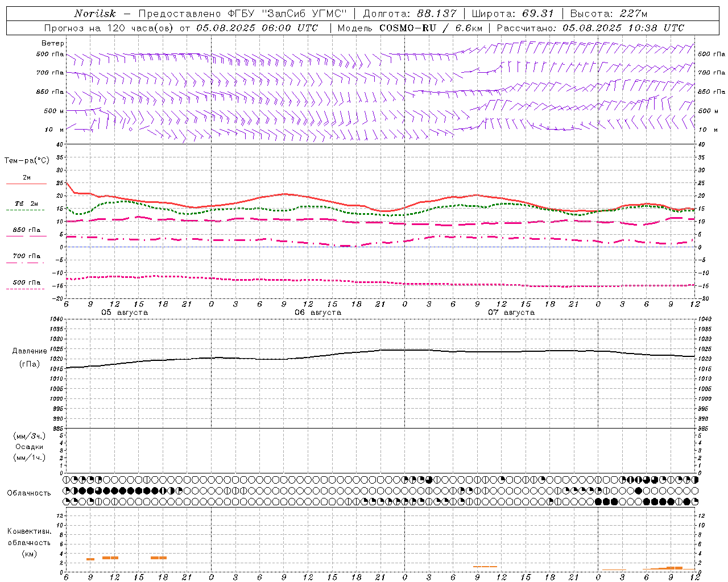Click the 700 гПа temperature legend with dash-dot sample

click(x=26, y=259)
